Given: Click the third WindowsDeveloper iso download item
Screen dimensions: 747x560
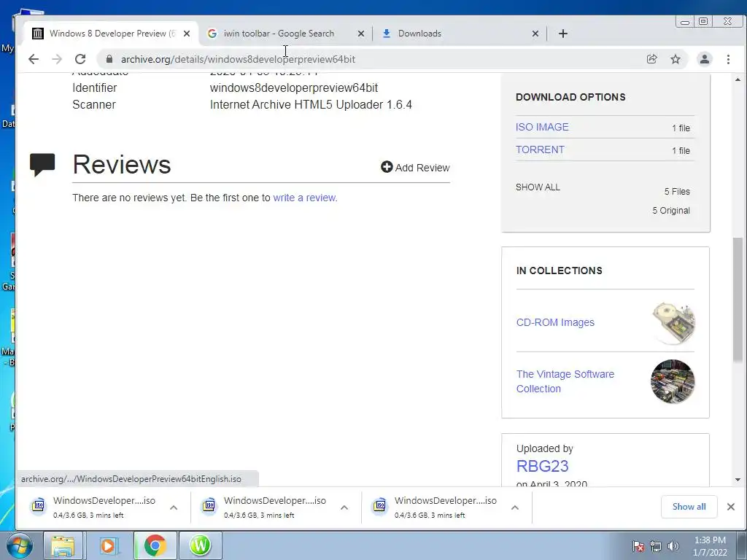Looking at the screenshot, I should click(x=438, y=507).
